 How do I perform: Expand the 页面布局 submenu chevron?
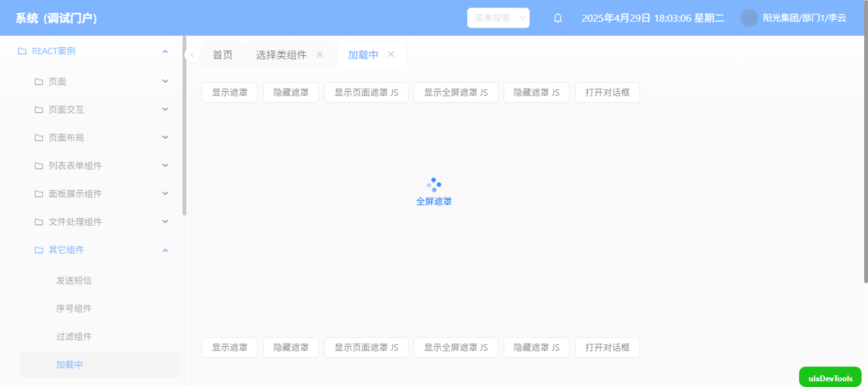[165, 138]
